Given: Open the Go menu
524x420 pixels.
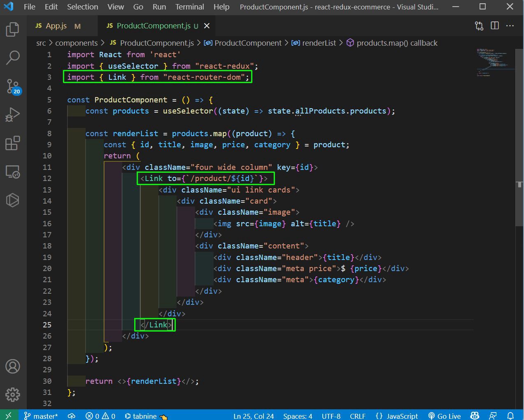Looking at the screenshot, I should coord(138,7).
